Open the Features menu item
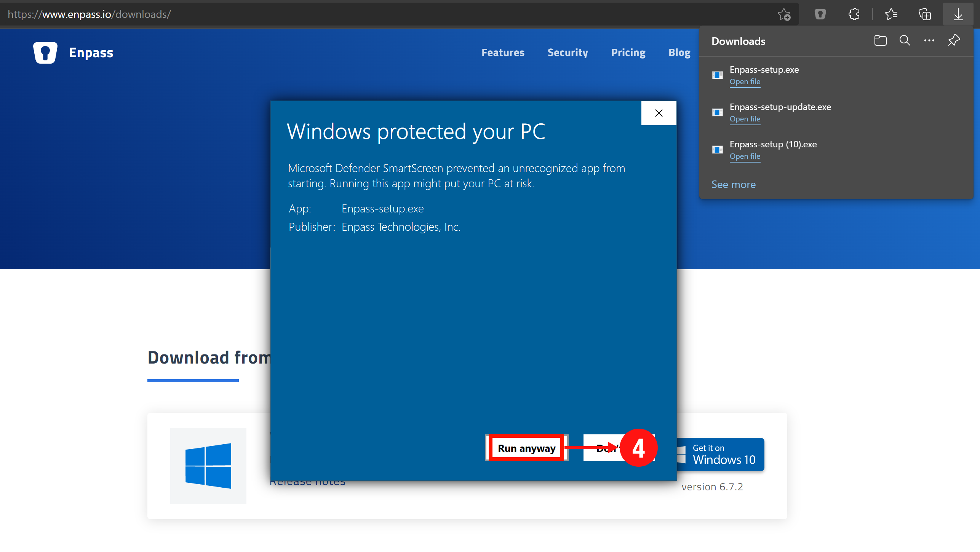This screenshot has height=552, width=980. pyautogui.click(x=503, y=53)
